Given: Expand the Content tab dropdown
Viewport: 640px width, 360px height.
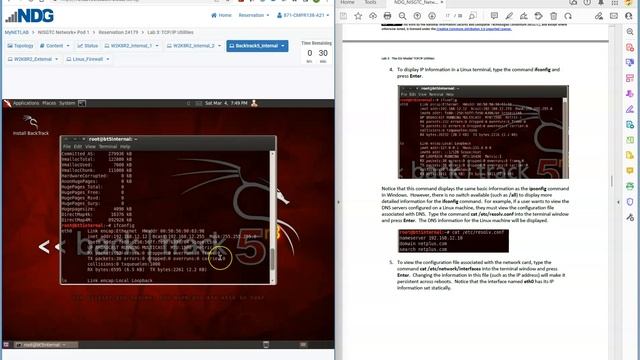Looking at the screenshot, I should [54, 46].
